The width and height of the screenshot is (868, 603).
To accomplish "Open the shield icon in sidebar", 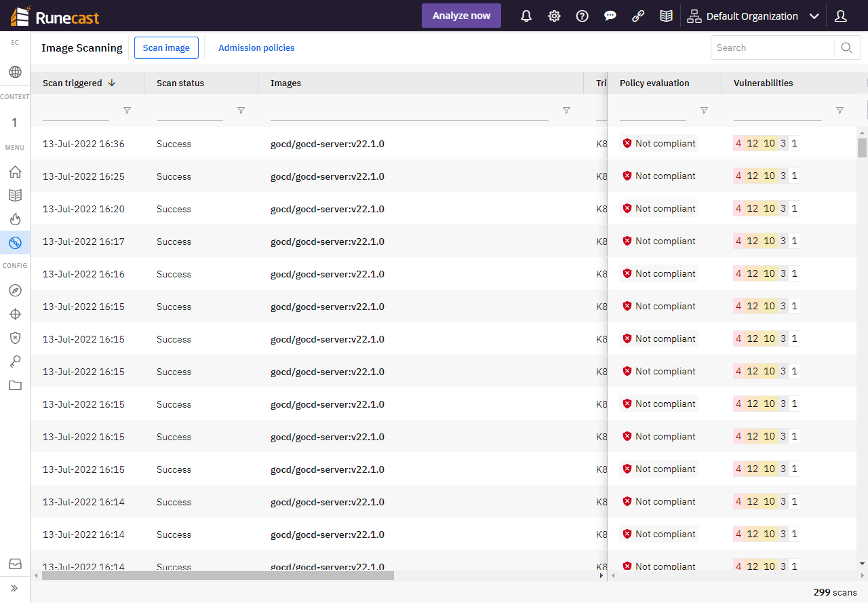I will 15,338.
